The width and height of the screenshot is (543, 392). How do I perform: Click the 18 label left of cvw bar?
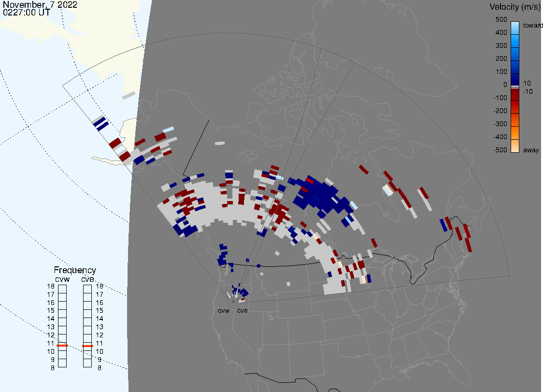coord(51,286)
